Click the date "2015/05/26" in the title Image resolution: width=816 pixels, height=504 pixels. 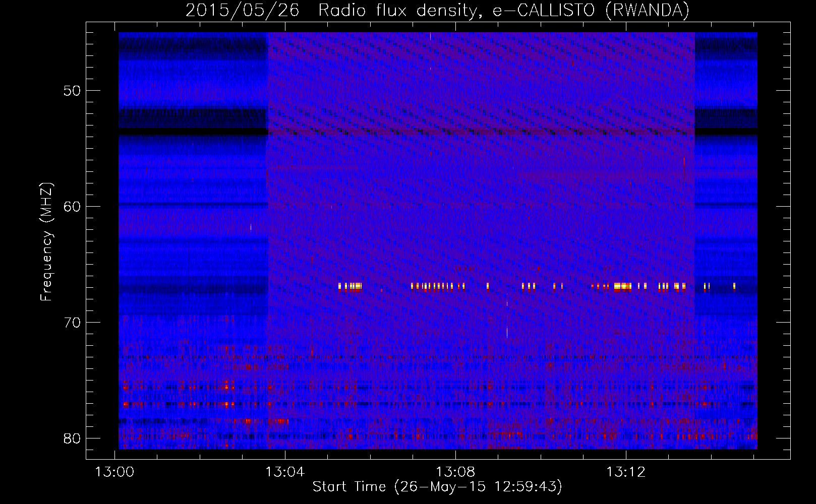pyautogui.click(x=243, y=11)
